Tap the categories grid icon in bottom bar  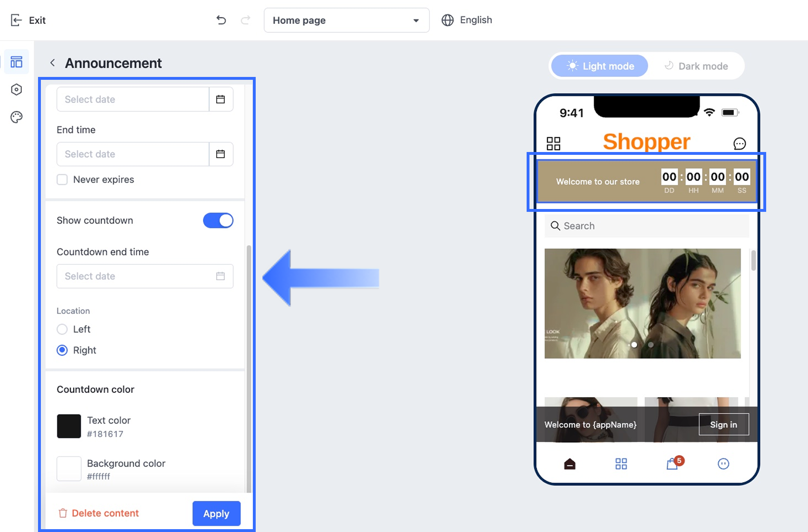(x=621, y=464)
